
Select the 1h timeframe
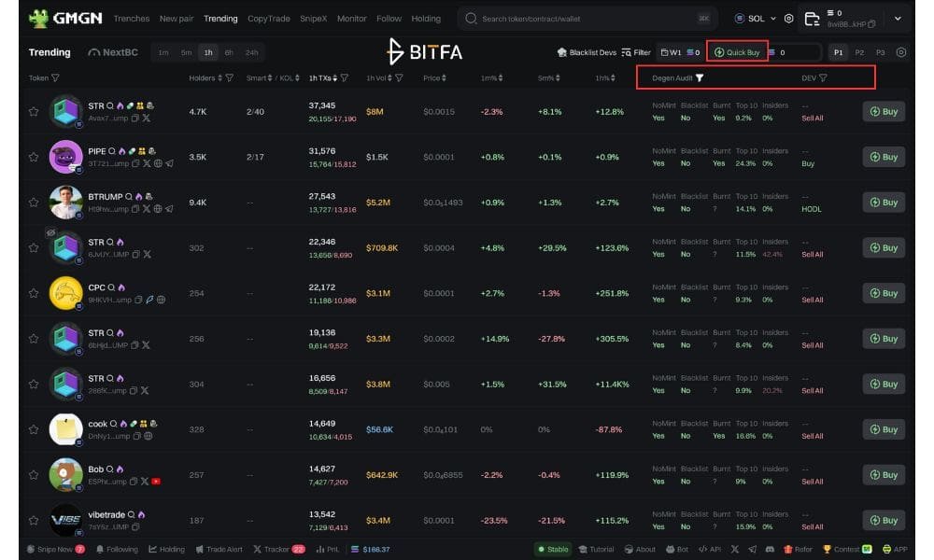pyautogui.click(x=208, y=52)
